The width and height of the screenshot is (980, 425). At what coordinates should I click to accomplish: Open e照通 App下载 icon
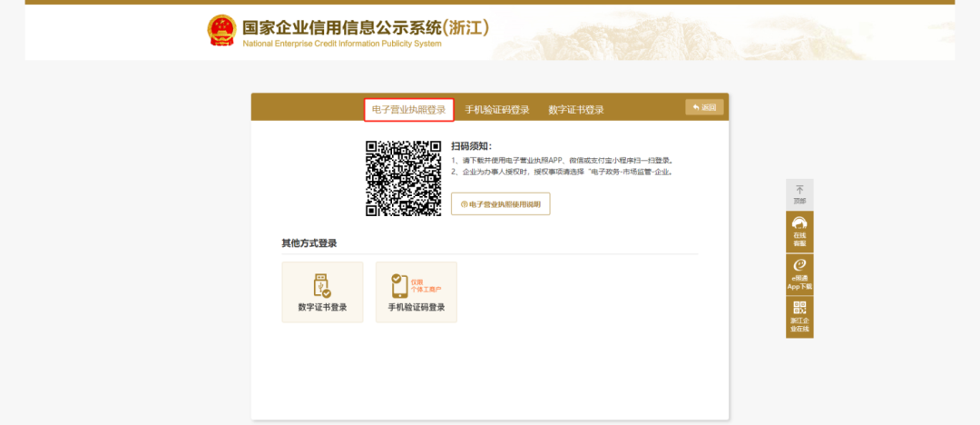pos(799,274)
